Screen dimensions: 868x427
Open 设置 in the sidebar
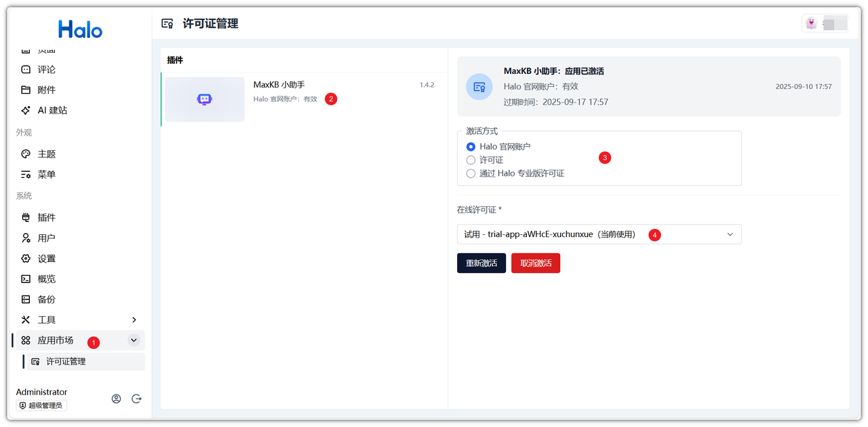(x=47, y=259)
